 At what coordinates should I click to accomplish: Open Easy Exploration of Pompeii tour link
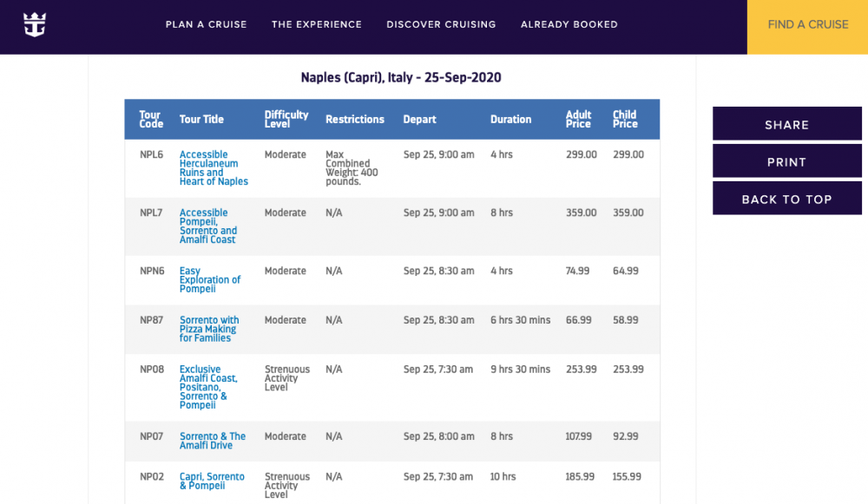pos(210,279)
